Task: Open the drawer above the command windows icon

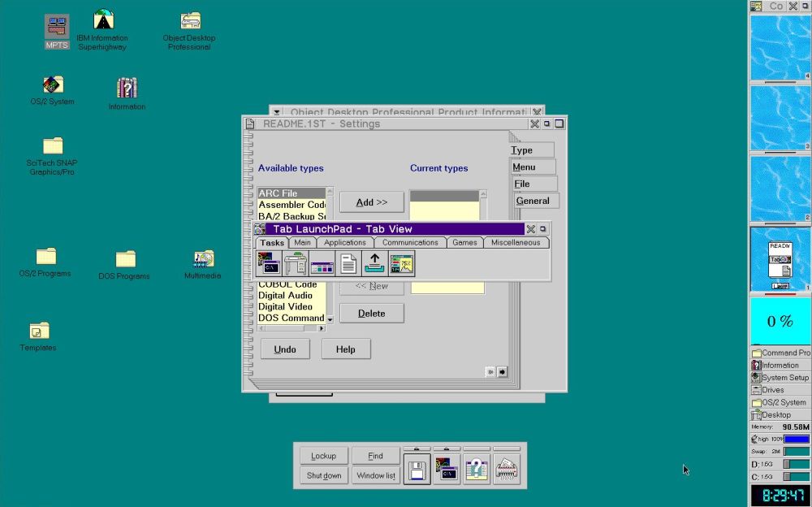Action: 447,449
